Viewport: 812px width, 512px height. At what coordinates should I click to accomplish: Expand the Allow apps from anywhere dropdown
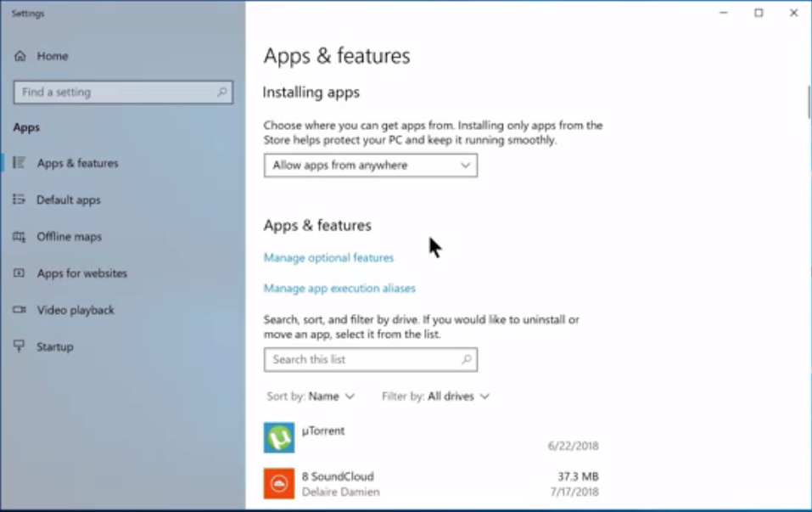click(x=371, y=166)
